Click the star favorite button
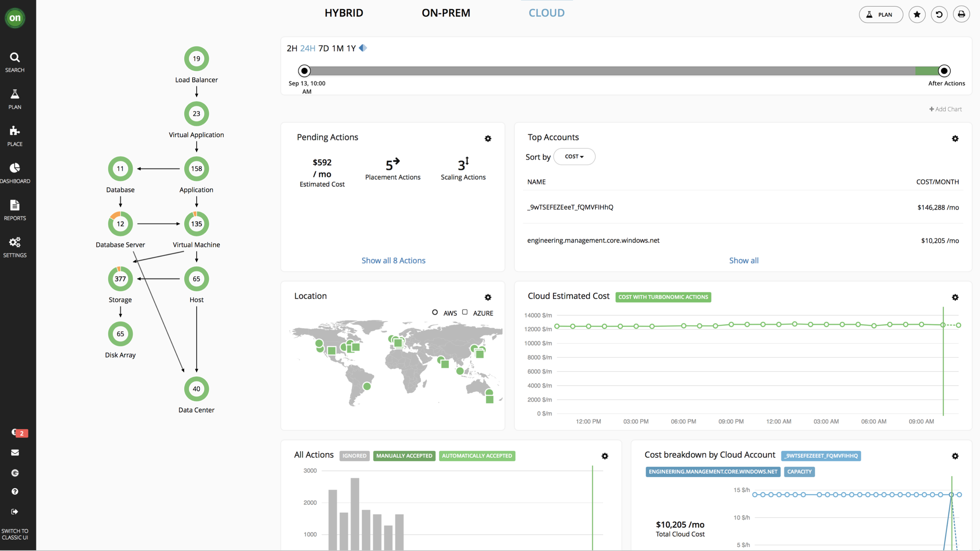Viewport: 980px width, 551px height. click(x=917, y=14)
